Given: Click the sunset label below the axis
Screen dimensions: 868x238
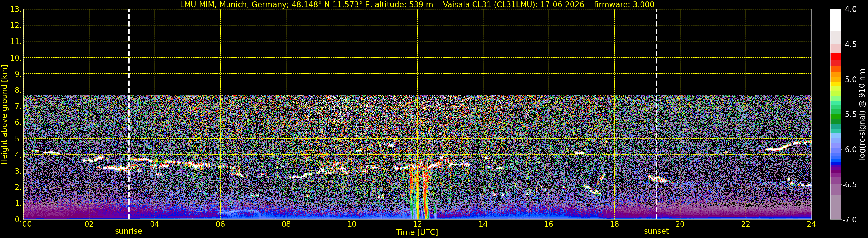Looking at the screenshot, I should pyautogui.click(x=656, y=231).
